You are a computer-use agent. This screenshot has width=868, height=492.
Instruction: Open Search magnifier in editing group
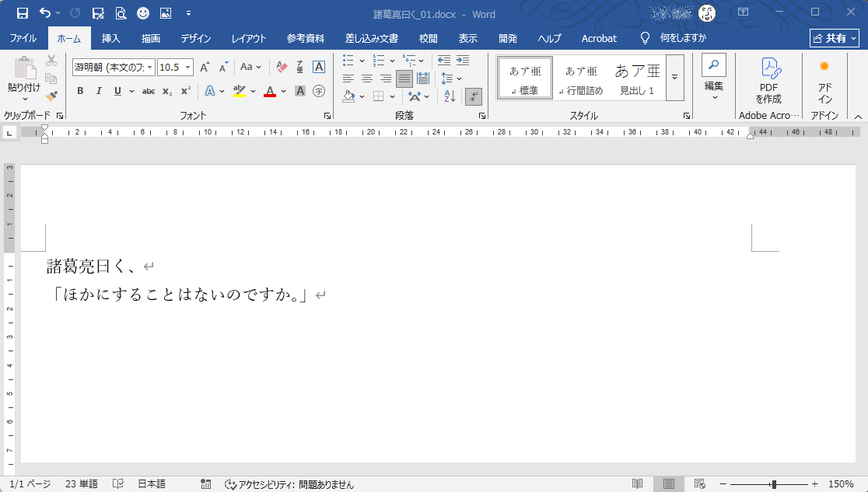[x=713, y=65]
